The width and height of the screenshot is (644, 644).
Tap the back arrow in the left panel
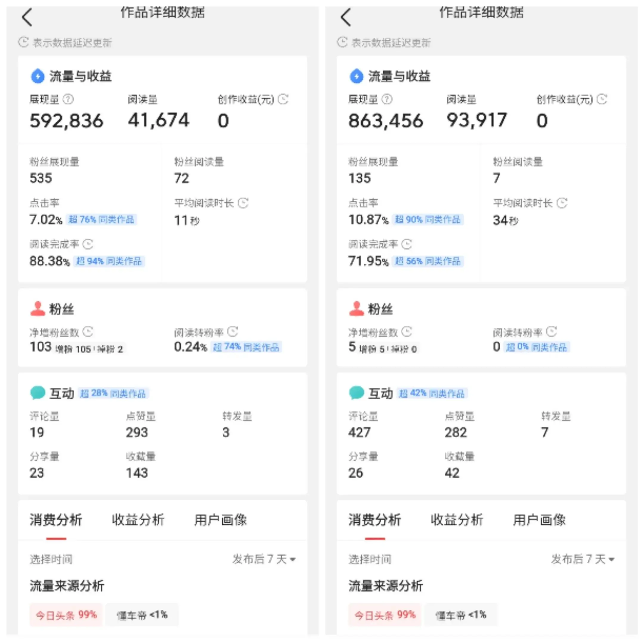point(27,17)
